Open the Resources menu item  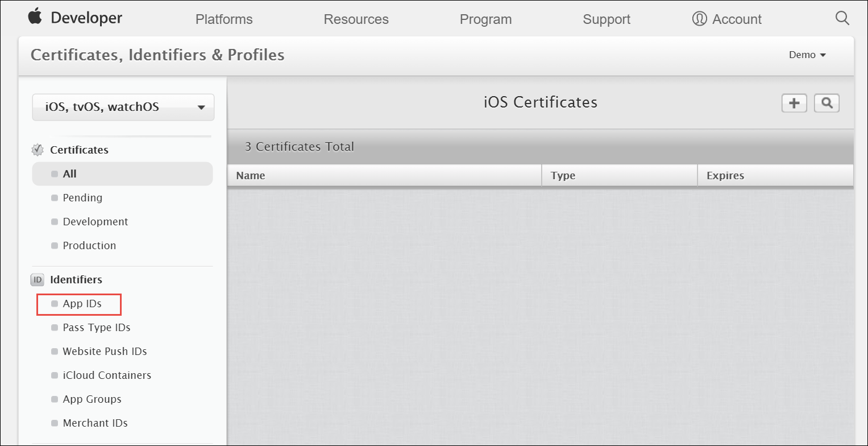click(356, 19)
